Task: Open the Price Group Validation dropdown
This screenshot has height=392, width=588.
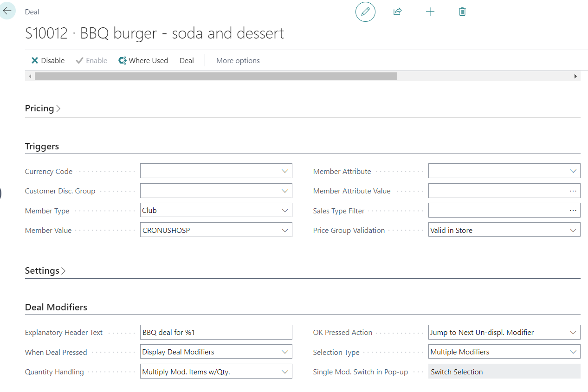Action: click(x=573, y=230)
